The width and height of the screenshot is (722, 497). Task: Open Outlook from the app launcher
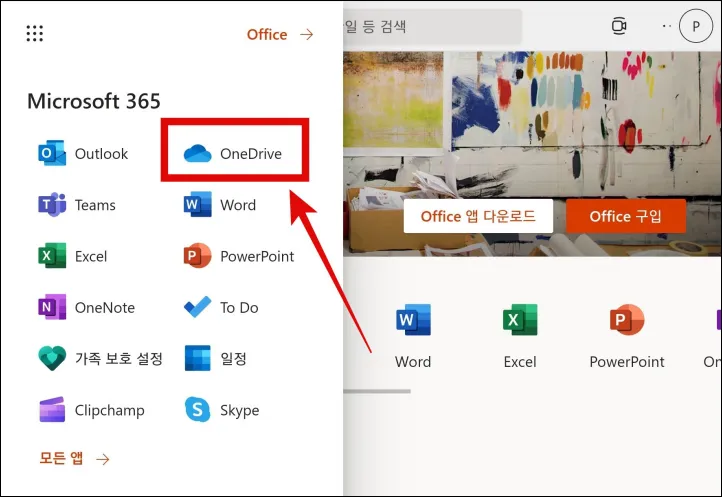[x=83, y=153]
